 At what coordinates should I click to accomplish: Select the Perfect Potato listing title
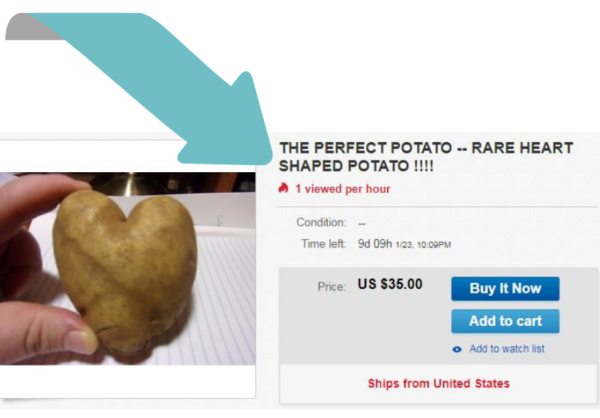426,157
